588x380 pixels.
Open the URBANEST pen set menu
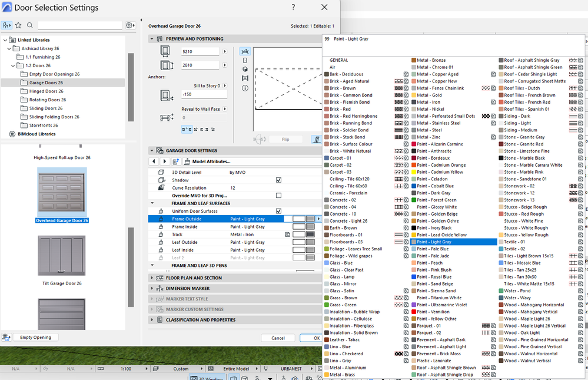[x=291, y=369]
